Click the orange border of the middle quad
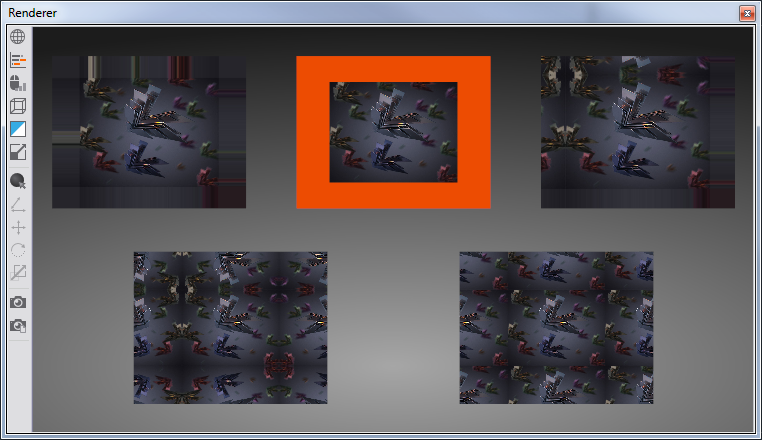762x440 pixels. (x=312, y=132)
